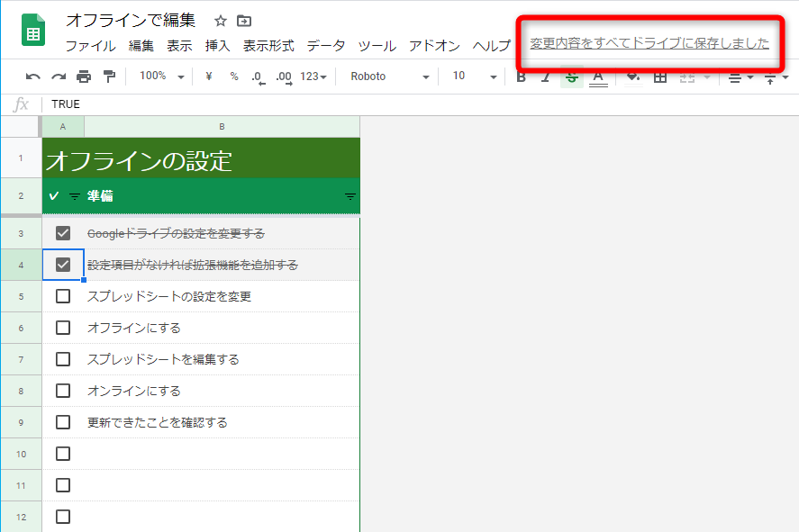Click the 変更内容をすべてドライブに保存しました link
The height and width of the screenshot is (532, 799).
[649, 42]
